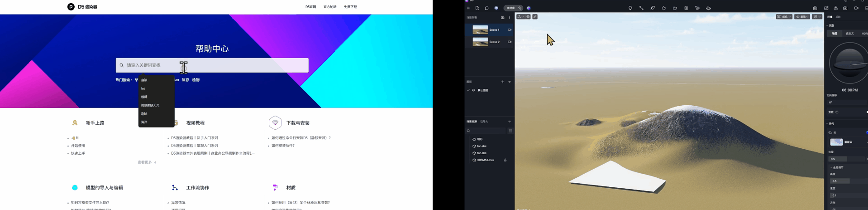This screenshot has width=868, height=210.
Task: Click the add scene icon in scene list header
Action: coord(503,18)
